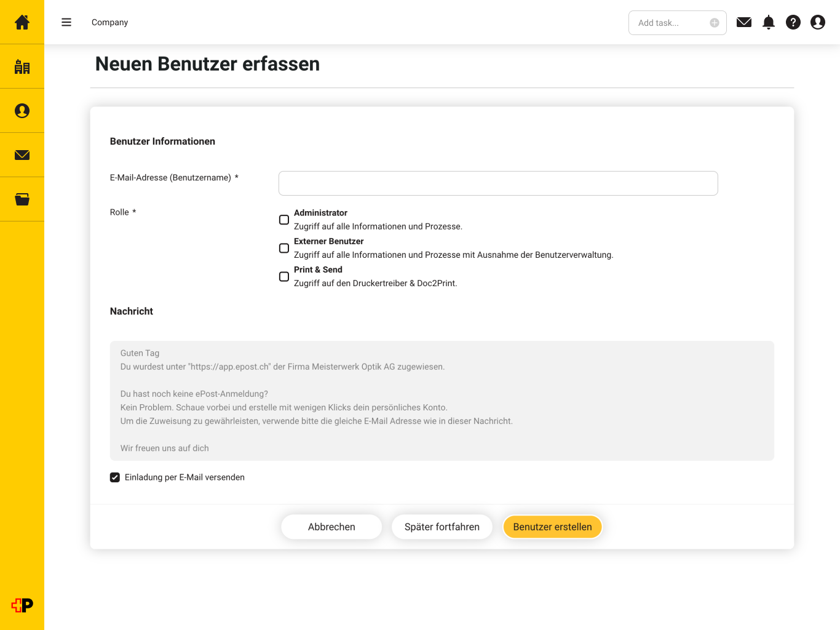This screenshot has width=840, height=630.
Task: Select the Print & Send role checkbox
Action: click(284, 276)
